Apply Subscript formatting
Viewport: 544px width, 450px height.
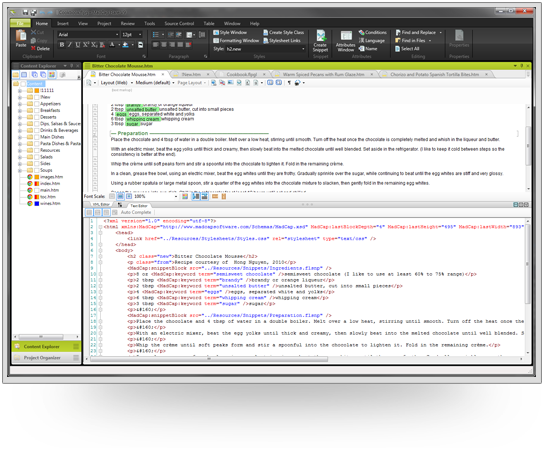point(94,44)
